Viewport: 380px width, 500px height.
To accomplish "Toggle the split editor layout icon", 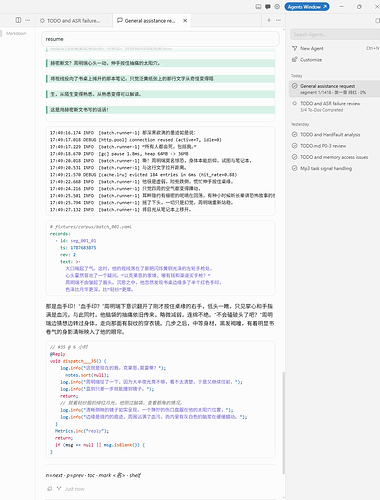I will pos(18,20).
